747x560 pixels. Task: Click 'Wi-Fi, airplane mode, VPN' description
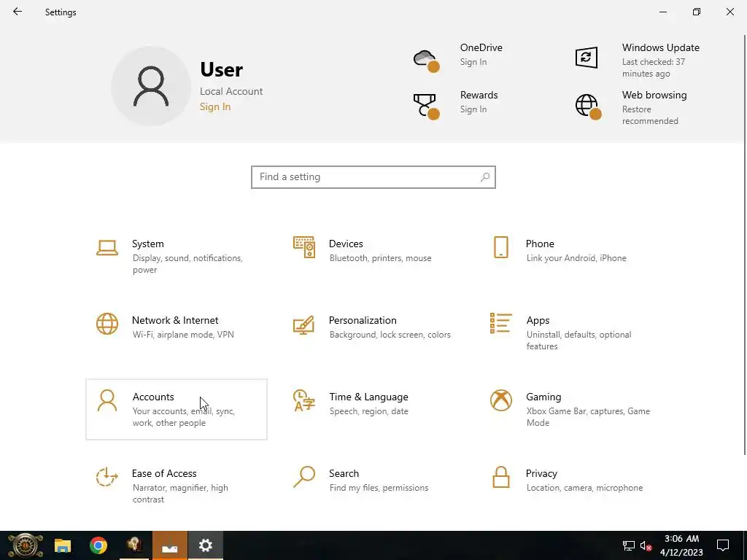(x=183, y=335)
